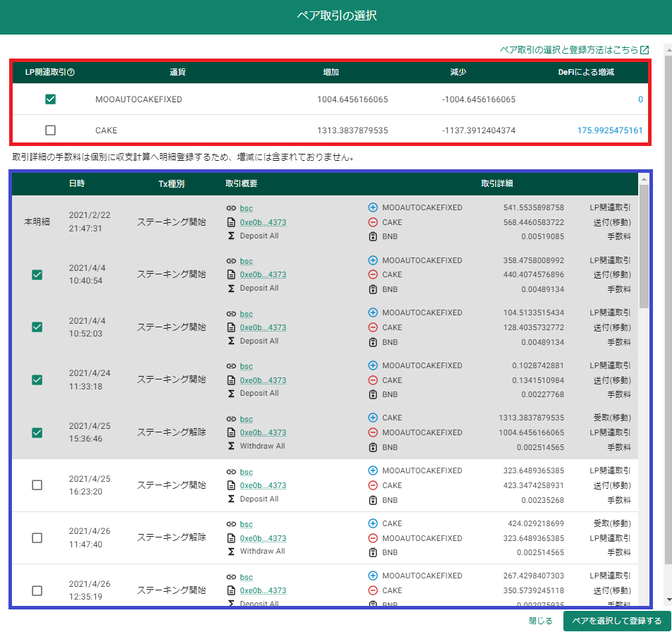Click the outer page scroll-down arrow

coord(668,600)
